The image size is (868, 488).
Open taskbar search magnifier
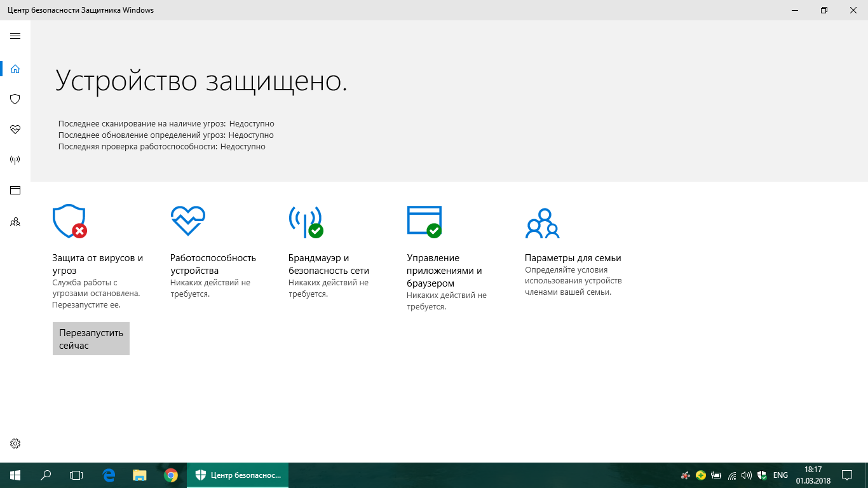[46, 475]
